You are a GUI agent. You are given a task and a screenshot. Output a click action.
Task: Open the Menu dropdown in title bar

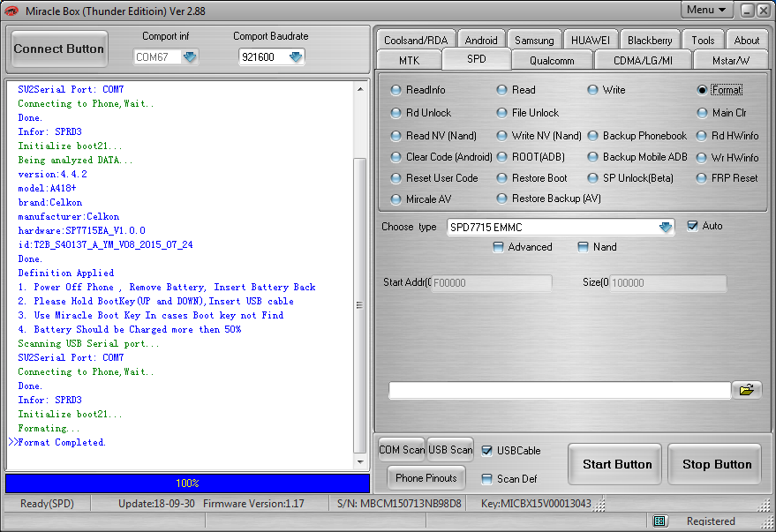point(705,10)
